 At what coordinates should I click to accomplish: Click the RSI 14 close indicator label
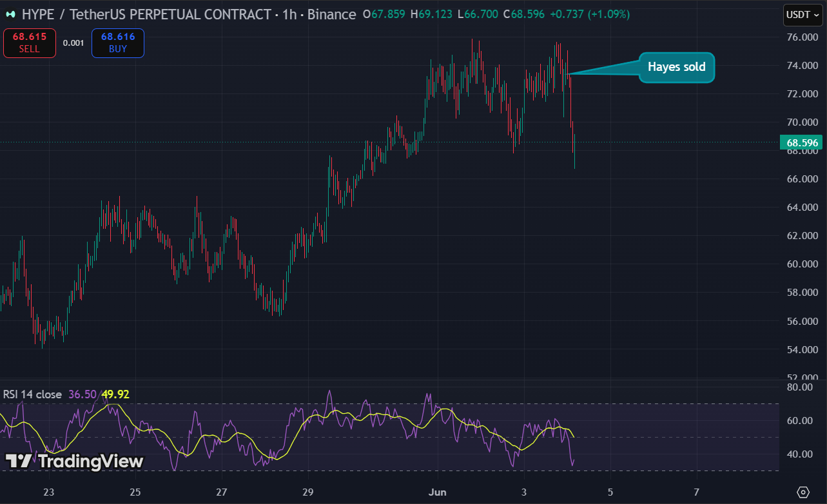click(x=32, y=394)
